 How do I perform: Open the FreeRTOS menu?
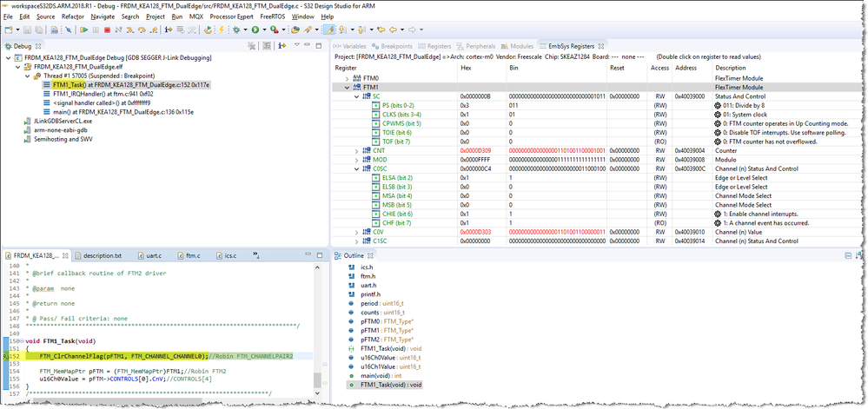271,16
